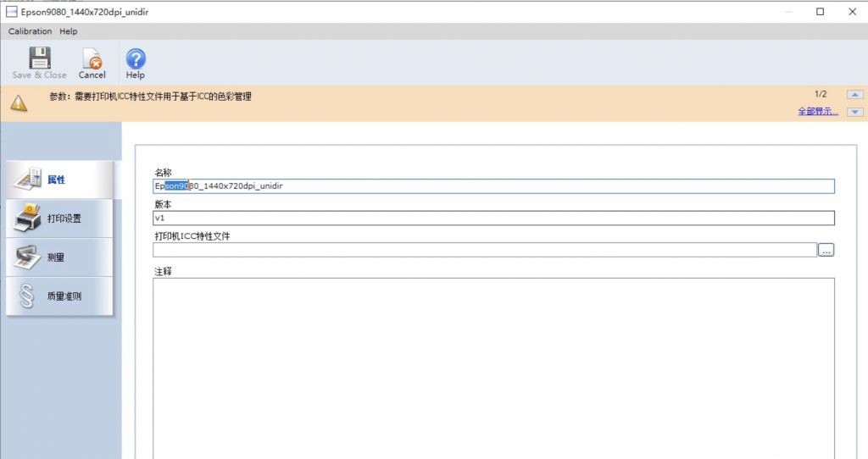Switch to the 打印设置 tab
The image size is (868, 459).
tap(60, 218)
